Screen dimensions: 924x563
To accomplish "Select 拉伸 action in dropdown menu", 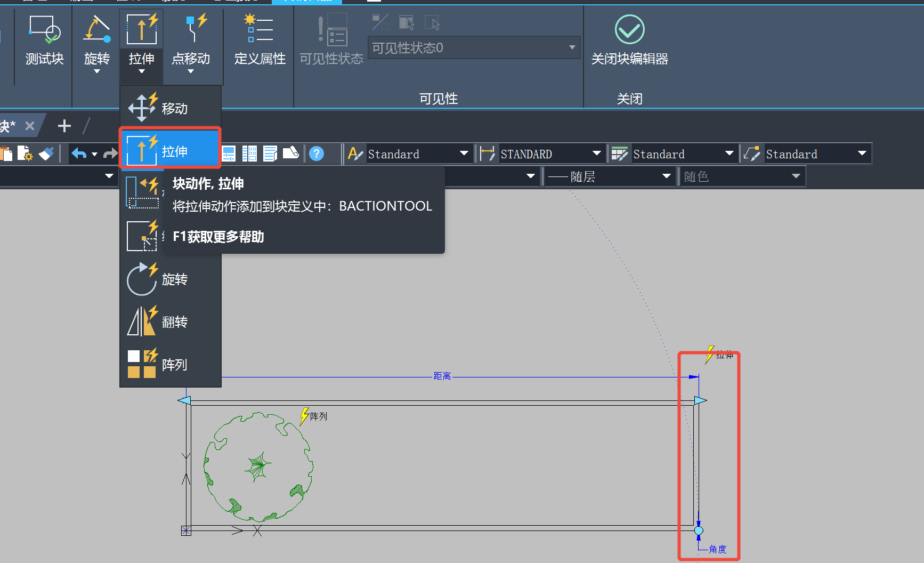I will [171, 151].
